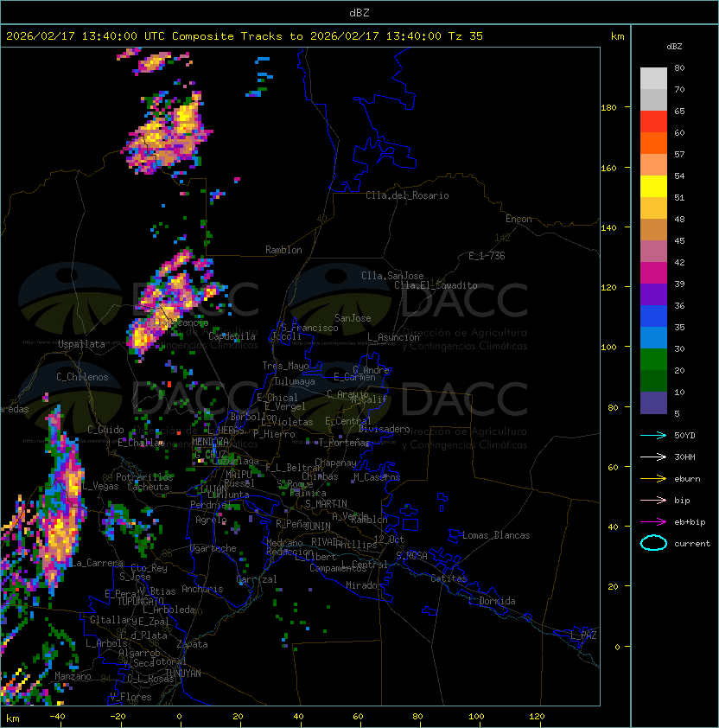
Task: Click the 'Manzano' map label
Action: 73,676
